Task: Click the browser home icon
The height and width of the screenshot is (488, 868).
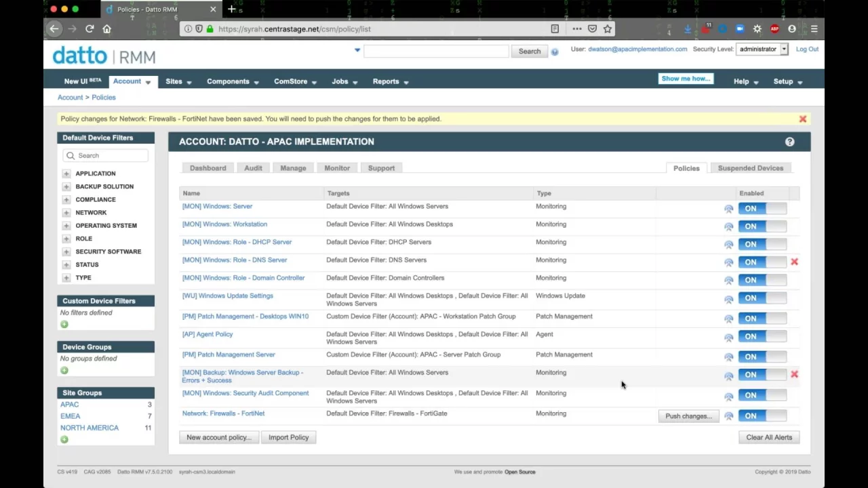Action: coord(106,28)
